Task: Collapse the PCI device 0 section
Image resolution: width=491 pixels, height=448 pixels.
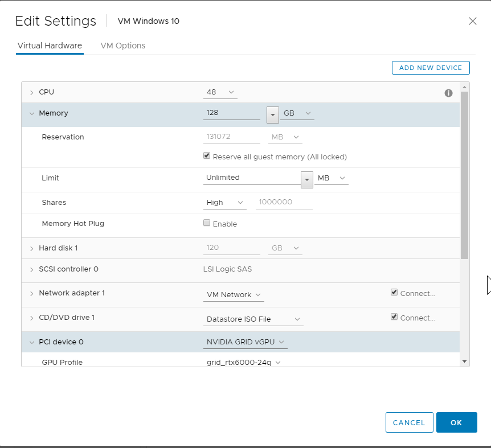Action: click(32, 342)
